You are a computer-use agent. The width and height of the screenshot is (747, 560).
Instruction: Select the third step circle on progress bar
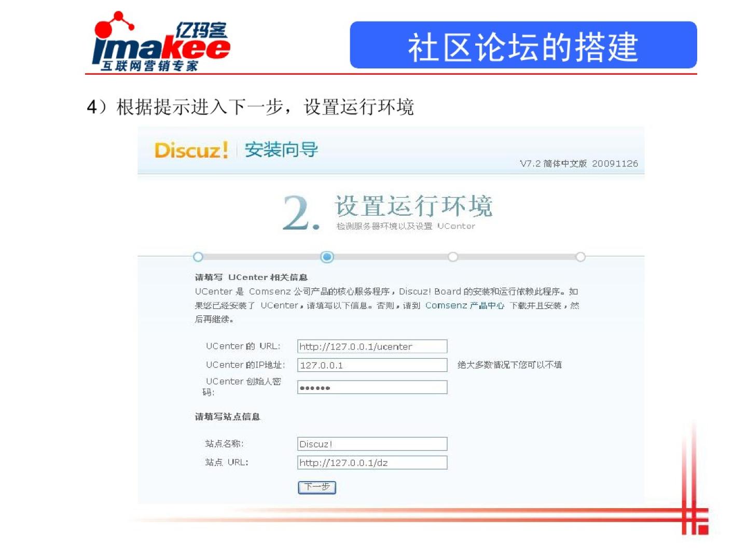tap(453, 257)
